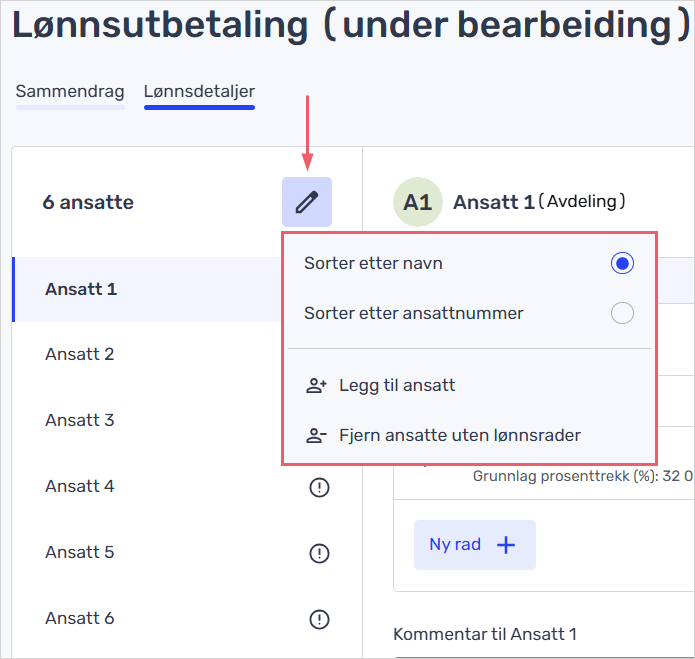
Task: Click the pencil edit icon button
Action: 306,202
